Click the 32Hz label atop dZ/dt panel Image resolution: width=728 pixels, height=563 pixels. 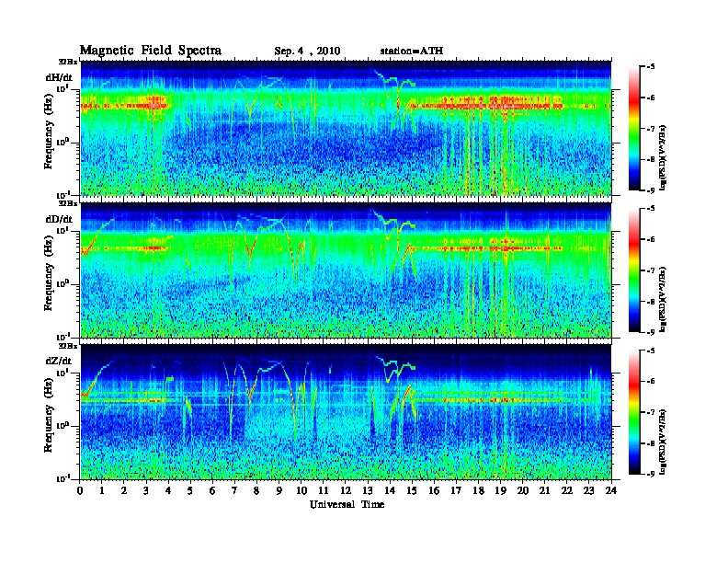pyautogui.click(x=68, y=346)
